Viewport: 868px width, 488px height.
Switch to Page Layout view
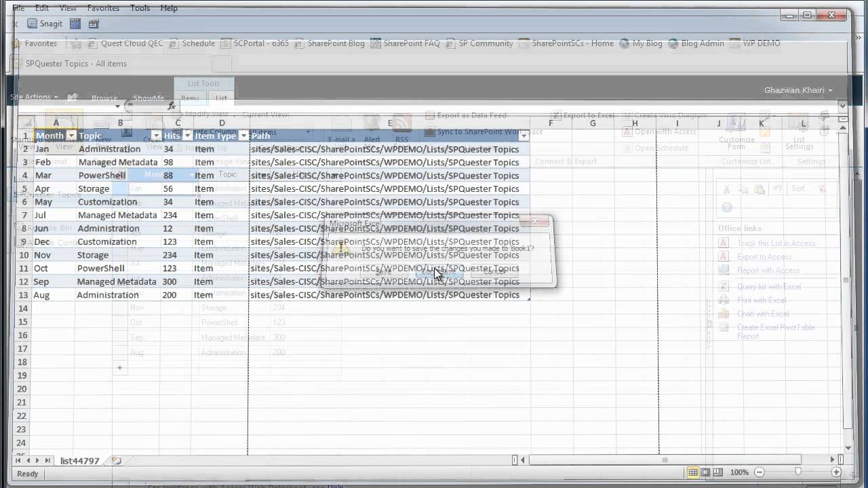705,472
